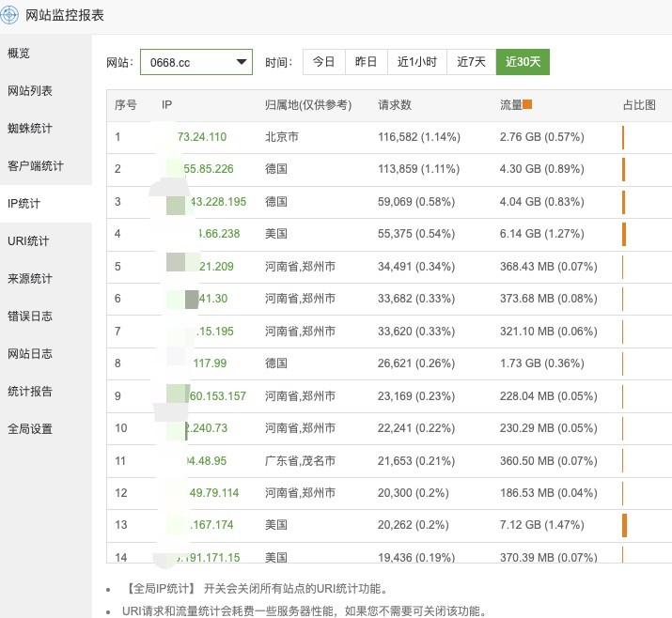This screenshot has width=672, height=618.
Task: Open 错误日志 sidebar item
Action: (x=30, y=317)
